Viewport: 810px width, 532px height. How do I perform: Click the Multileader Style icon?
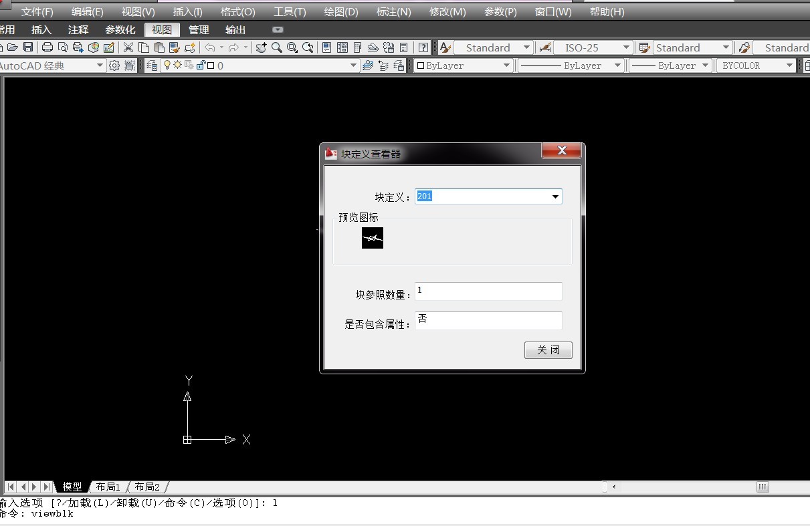(744, 47)
